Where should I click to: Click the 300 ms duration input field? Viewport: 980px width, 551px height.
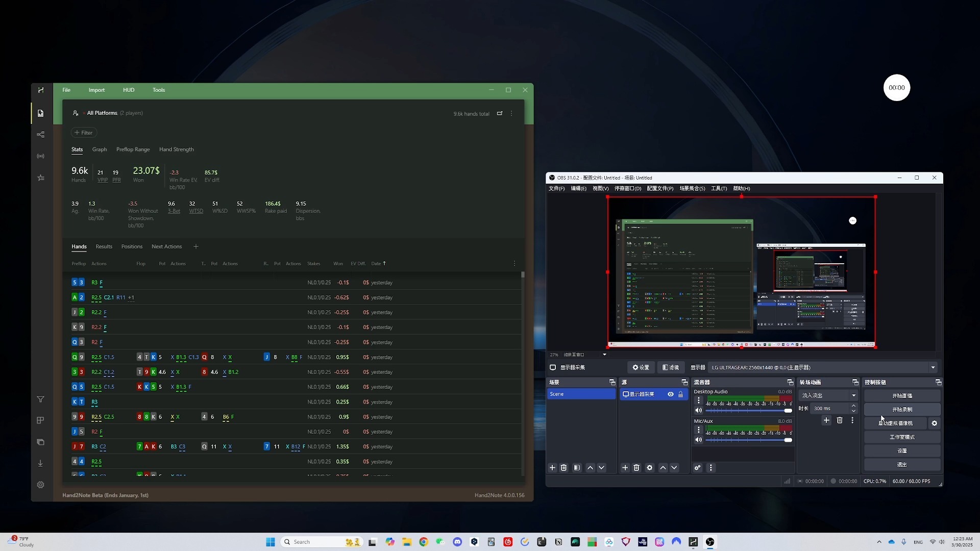pyautogui.click(x=830, y=408)
